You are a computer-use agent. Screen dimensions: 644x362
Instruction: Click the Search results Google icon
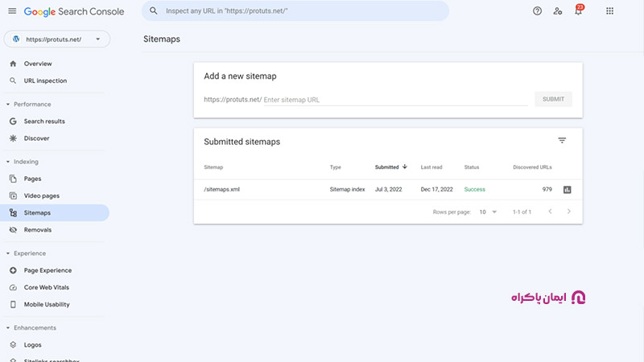[x=13, y=121]
